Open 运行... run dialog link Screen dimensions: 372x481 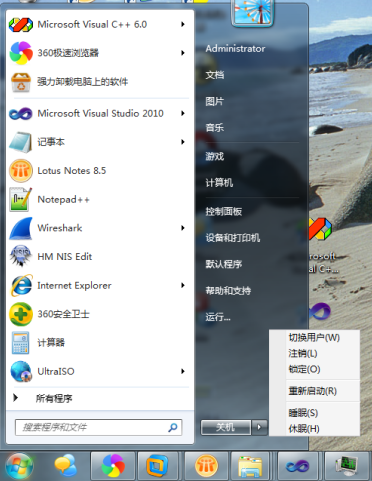click(218, 317)
